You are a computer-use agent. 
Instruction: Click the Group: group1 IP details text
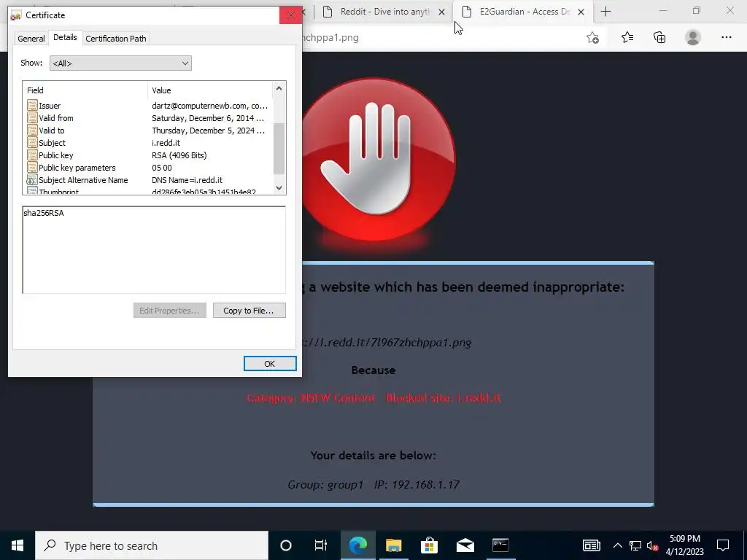pyautogui.click(x=373, y=485)
